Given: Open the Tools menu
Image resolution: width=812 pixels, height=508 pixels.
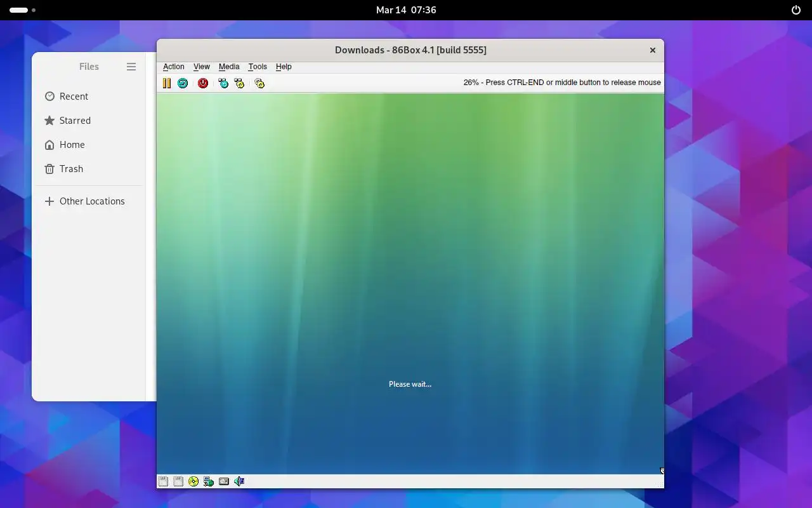Looking at the screenshot, I should pyautogui.click(x=258, y=67).
